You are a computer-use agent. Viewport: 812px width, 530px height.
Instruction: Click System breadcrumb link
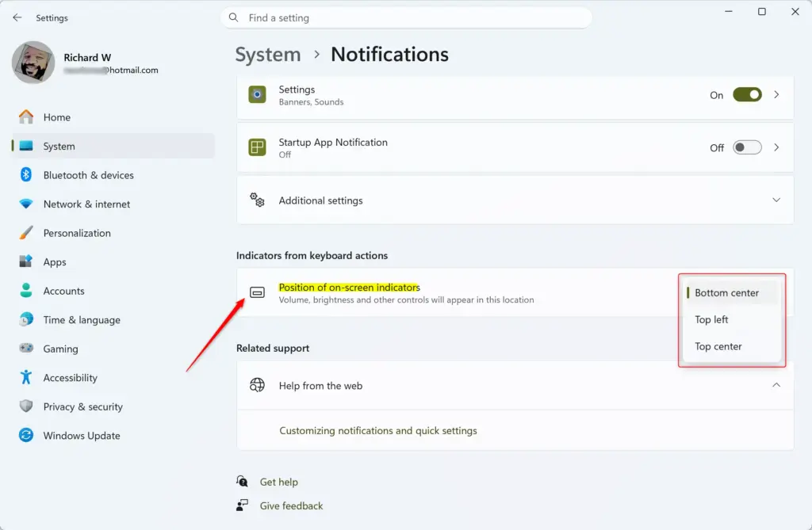[268, 55]
